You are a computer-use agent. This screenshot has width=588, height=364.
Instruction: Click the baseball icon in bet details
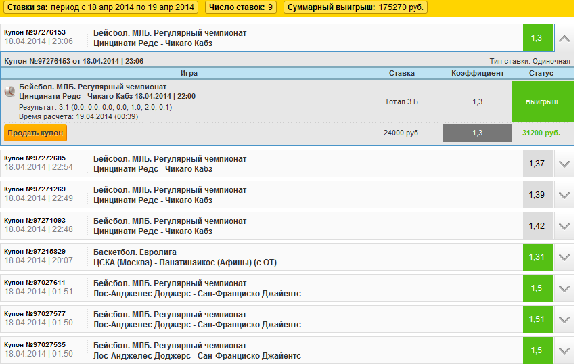pos(9,91)
